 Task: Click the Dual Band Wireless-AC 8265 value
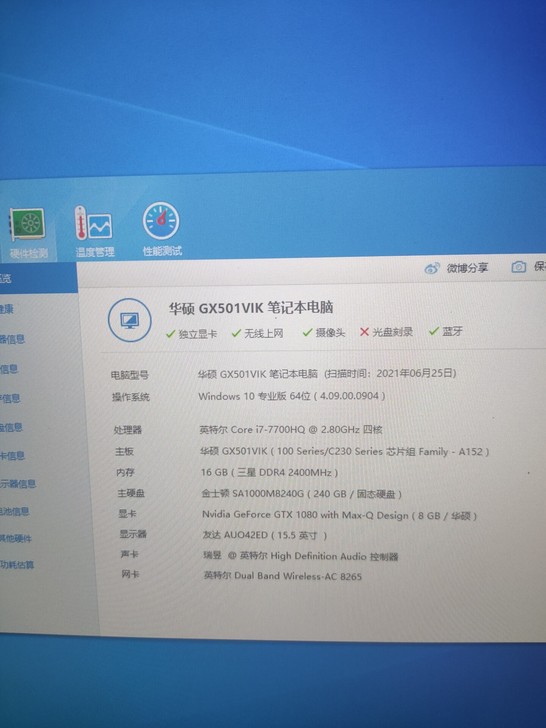(282, 576)
